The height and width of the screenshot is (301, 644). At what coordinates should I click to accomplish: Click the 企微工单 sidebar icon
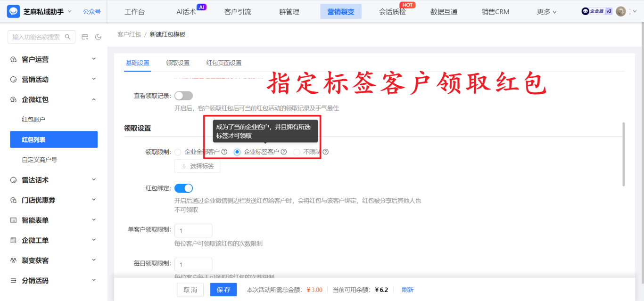tap(13, 240)
